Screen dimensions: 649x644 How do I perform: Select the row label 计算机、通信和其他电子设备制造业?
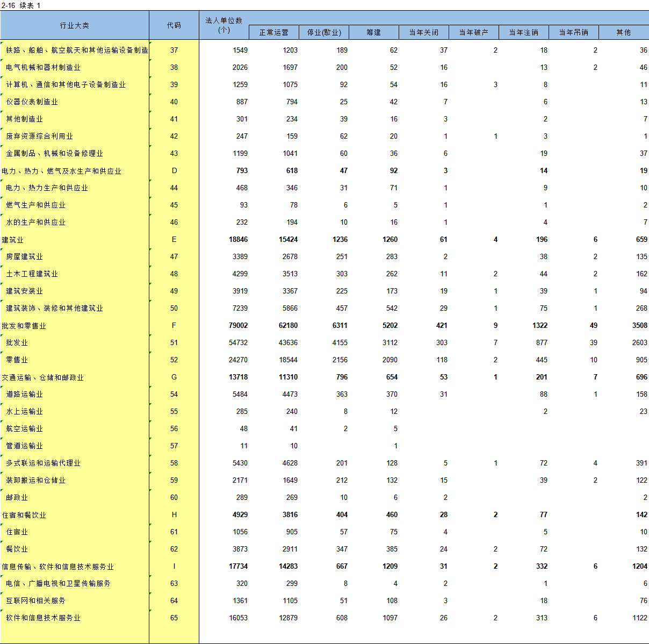66,84
